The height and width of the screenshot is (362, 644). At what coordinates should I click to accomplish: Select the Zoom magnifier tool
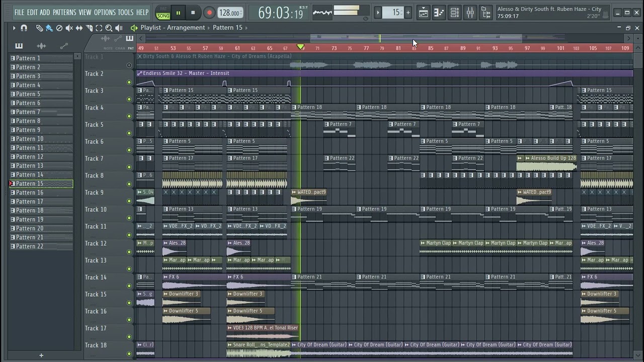coord(109,28)
